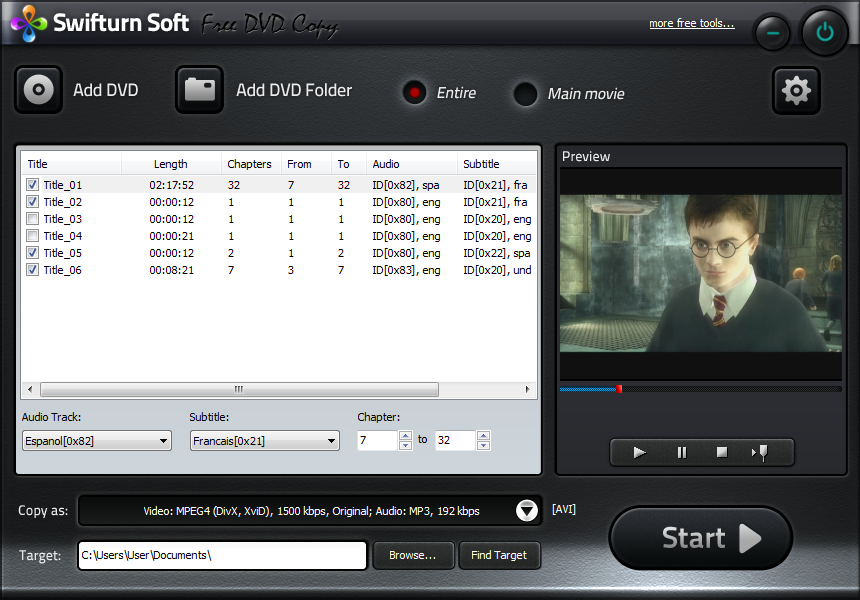Viewport: 860px width, 600px height.
Task: Click the [AVI] format label
Action: tap(563, 510)
